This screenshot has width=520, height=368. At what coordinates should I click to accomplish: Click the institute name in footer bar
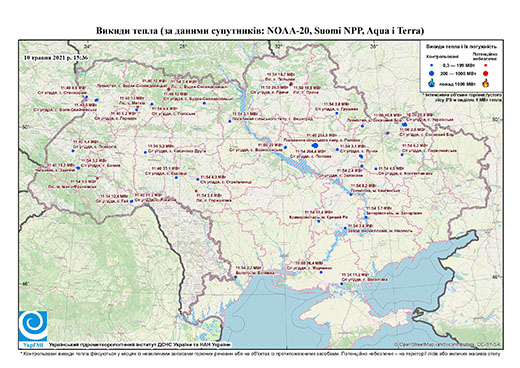140,345
